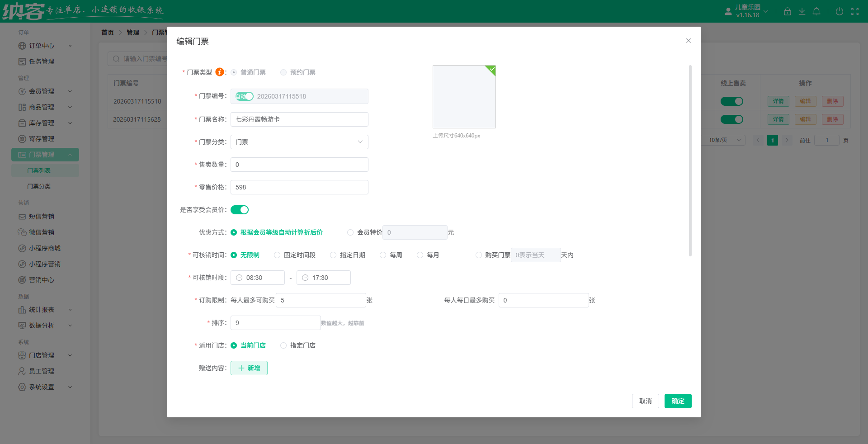
Task: Toggle the 是否享受会员价 switch
Action: point(240,210)
